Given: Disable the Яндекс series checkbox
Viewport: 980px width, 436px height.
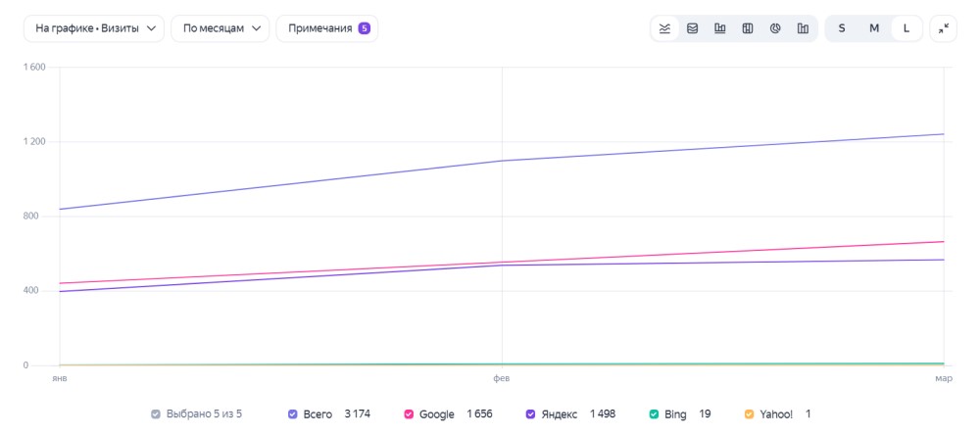Looking at the screenshot, I should (x=530, y=413).
